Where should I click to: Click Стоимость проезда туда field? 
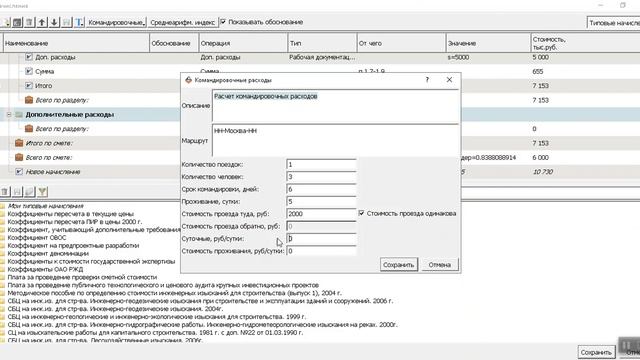pyautogui.click(x=321, y=214)
